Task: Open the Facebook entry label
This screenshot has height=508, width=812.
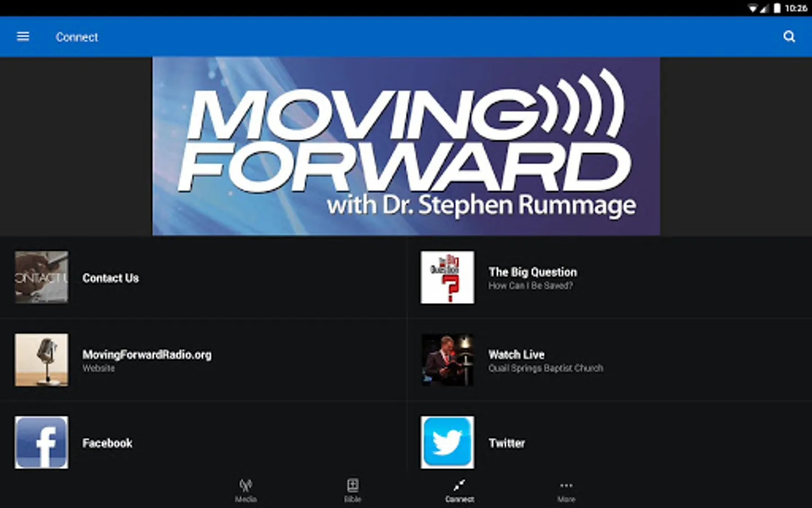Action: pyautogui.click(x=107, y=443)
